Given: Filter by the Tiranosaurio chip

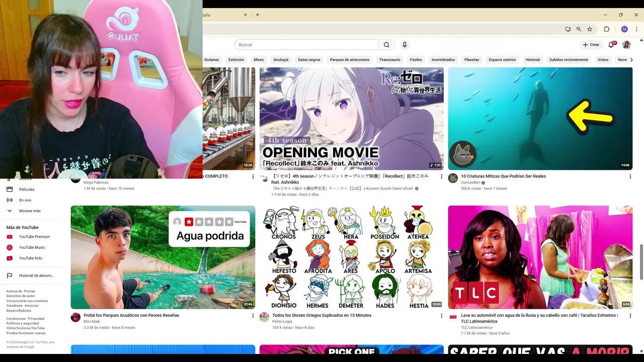Looking at the screenshot, I should [389, 60].
